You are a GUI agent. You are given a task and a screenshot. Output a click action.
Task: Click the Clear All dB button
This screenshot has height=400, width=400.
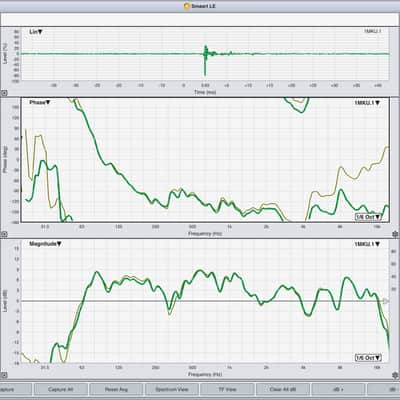(x=283, y=389)
